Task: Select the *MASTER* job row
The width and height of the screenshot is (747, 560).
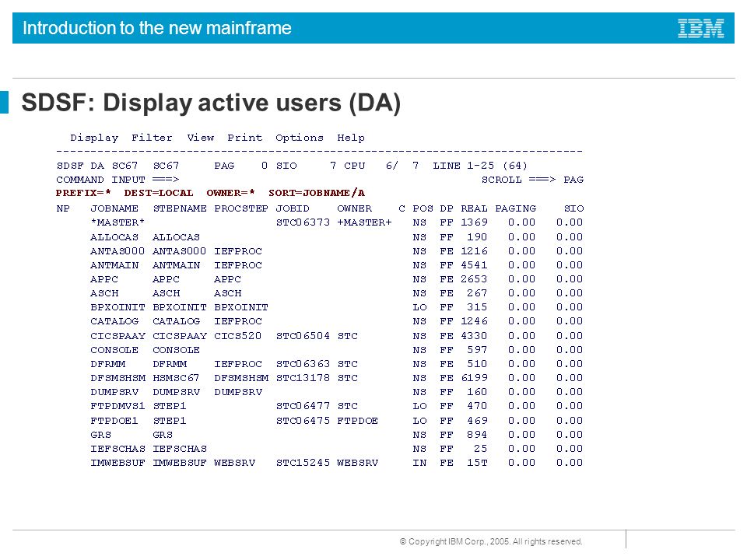Action: pos(336,222)
